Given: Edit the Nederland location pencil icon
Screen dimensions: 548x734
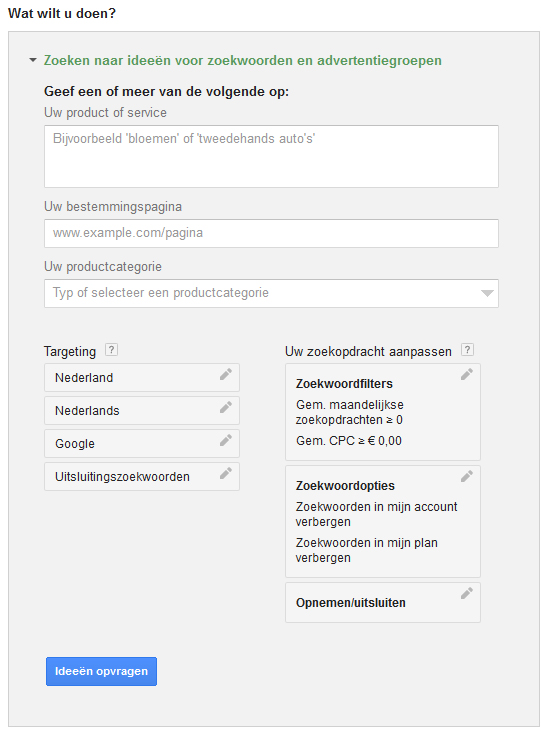Looking at the screenshot, I should (x=226, y=374).
